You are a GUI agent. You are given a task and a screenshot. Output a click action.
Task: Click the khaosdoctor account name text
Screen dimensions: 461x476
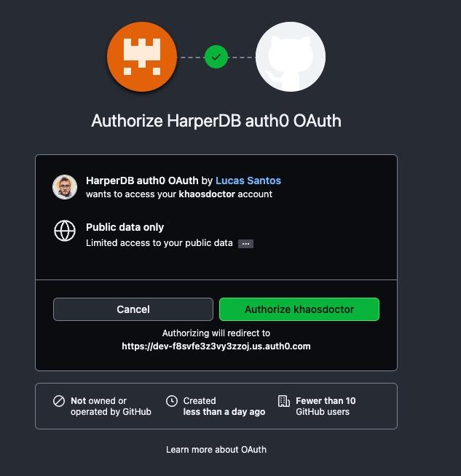[207, 194]
